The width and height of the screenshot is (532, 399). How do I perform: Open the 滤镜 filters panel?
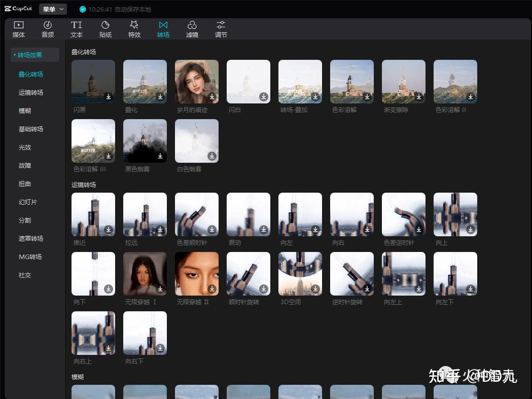point(192,29)
